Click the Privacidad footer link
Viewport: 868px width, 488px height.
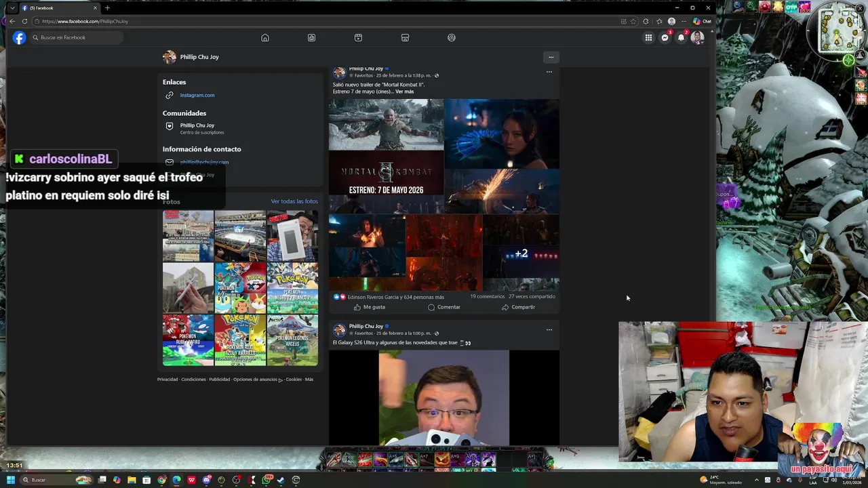[167, 380]
